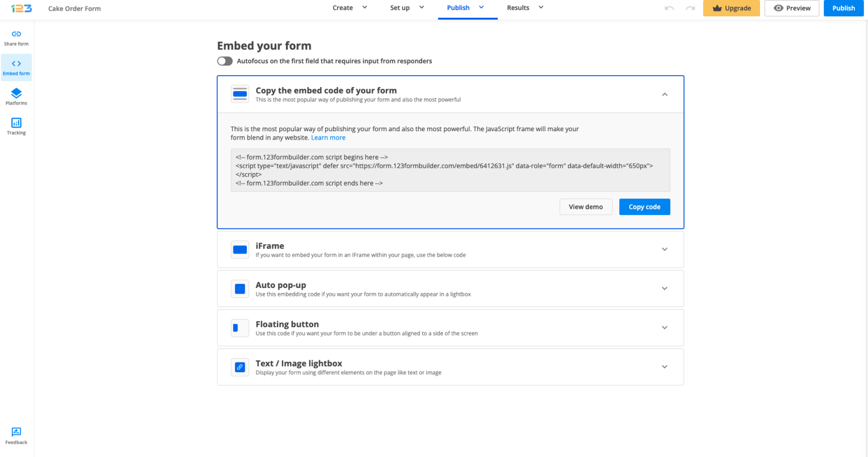
Task: Expand the iFrame section
Action: (x=665, y=249)
